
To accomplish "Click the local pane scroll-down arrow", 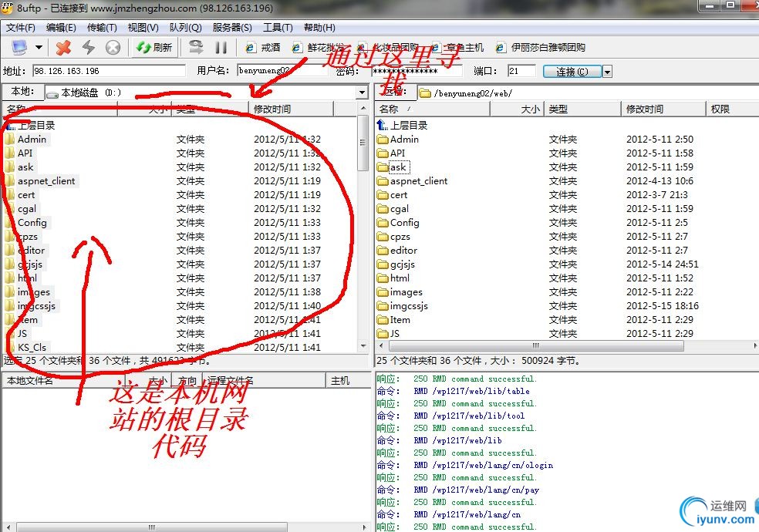I will [x=363, y=345].
